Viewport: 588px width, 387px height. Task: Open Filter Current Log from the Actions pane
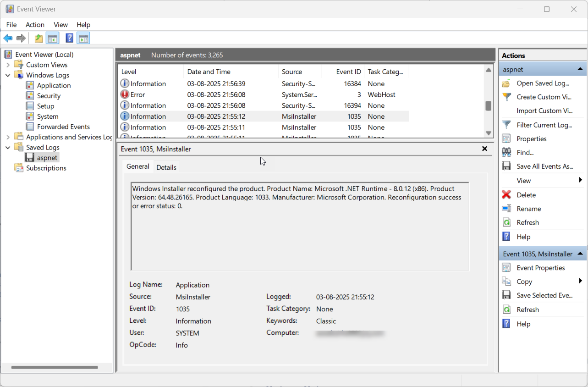pyautogui.click(x=544, y=125)
